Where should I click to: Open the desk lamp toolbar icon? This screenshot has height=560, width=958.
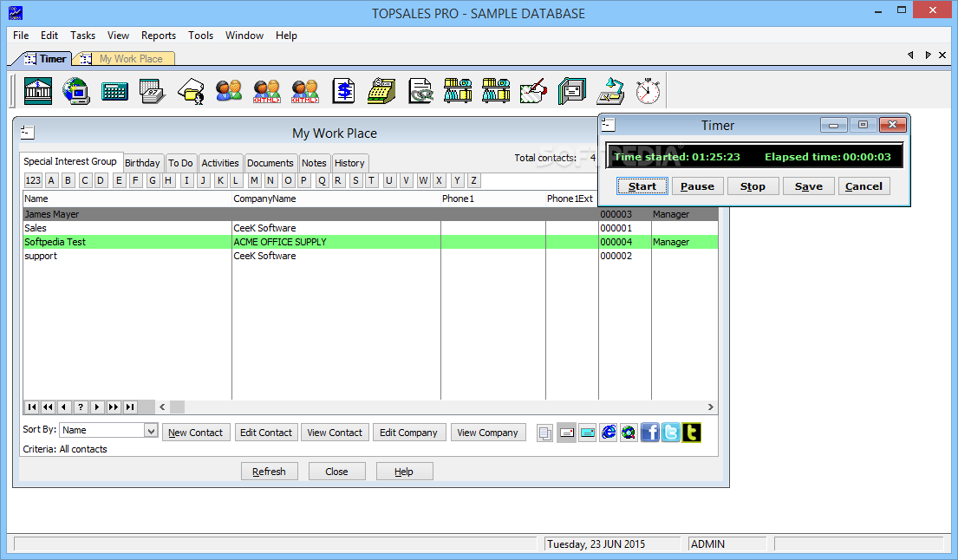point(610,91)
